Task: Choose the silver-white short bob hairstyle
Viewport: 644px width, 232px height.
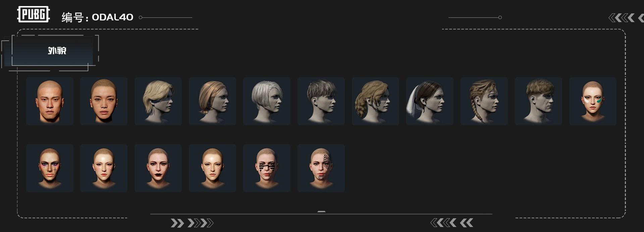Action: (x=267, y=101)
